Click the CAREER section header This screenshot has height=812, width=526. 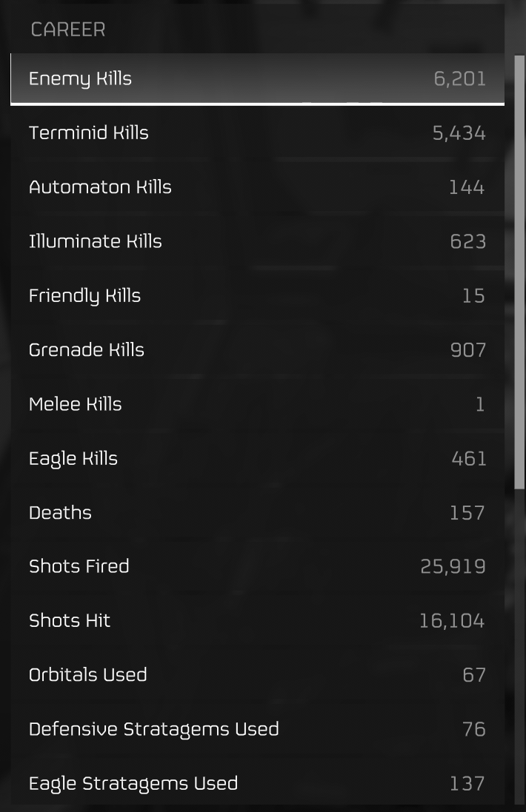[68, 30]
